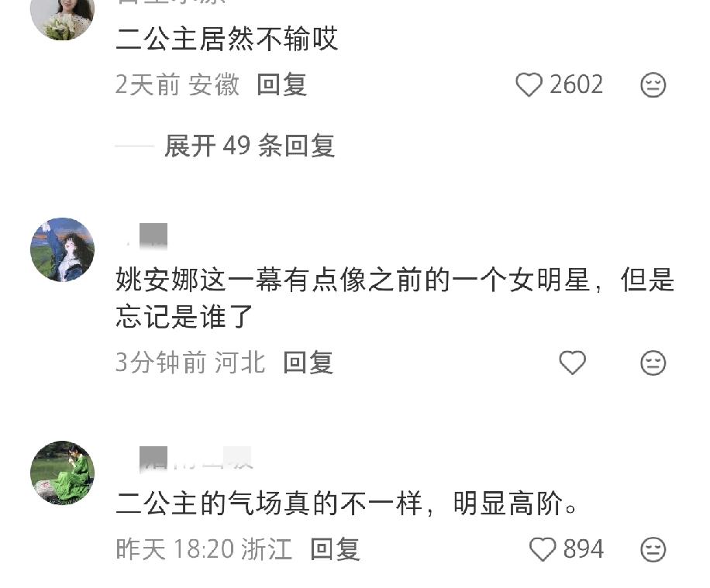Dislike the 二公主居然不输哎 comment
The width and height of the screenshot is (710, 588).
653,84
